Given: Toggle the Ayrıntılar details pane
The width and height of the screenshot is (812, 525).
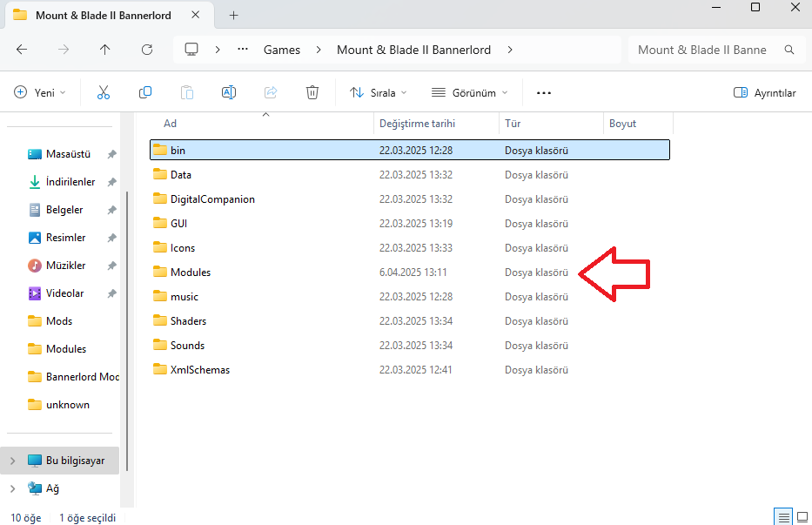Looking at the screenshot, I should 764,93.
